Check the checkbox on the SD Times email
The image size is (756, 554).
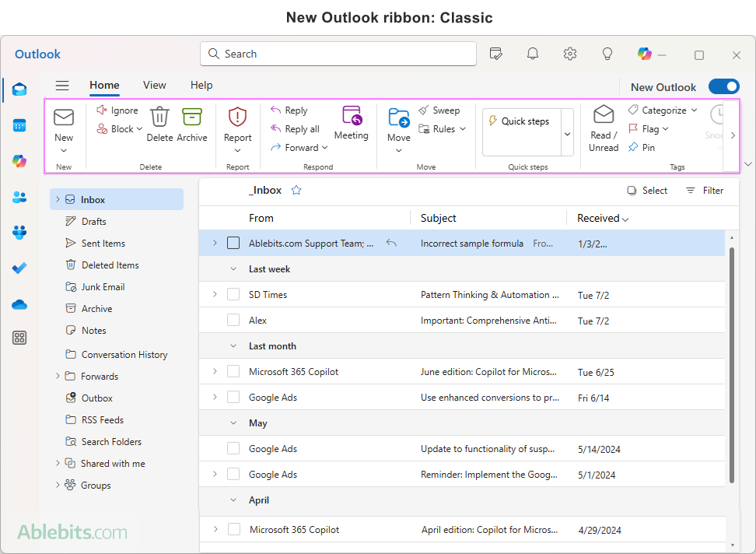[x=233, y=294]
